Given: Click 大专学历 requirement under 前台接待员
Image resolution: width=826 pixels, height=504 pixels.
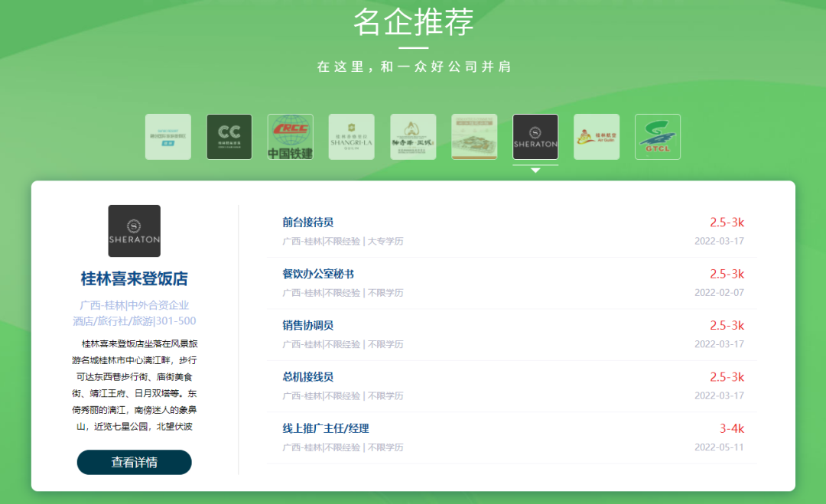Looking at the screenshot, I should 385,241.
